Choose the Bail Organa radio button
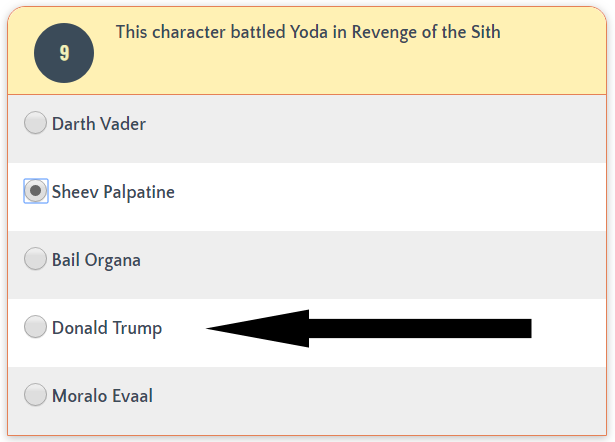The width and height of the screenshot is (615, 442). pos(35,259)
